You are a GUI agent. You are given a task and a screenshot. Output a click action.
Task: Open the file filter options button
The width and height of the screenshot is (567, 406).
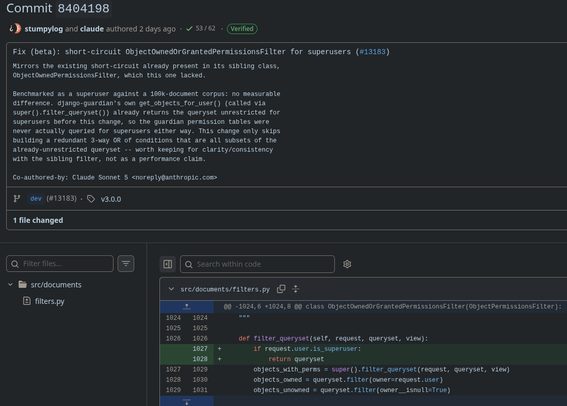[x=126, y=264]
